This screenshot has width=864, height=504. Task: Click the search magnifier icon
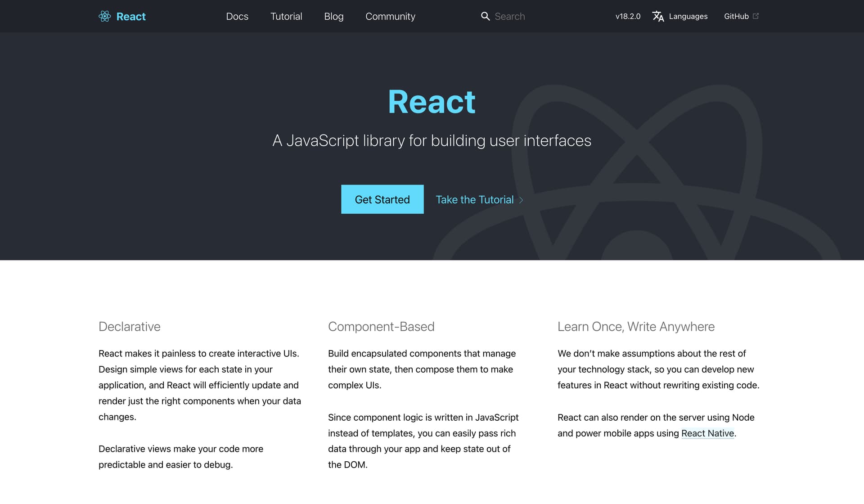(x=485, y=16)
